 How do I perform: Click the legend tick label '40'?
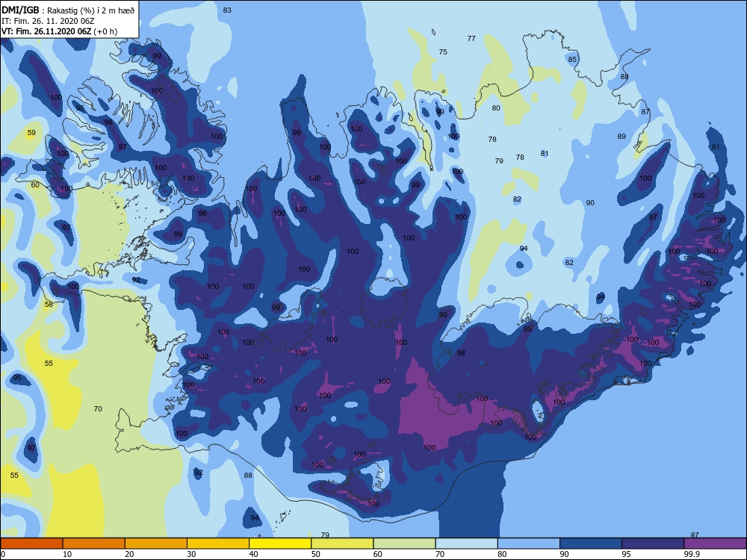pyautogui.click(x=253, y=554)
